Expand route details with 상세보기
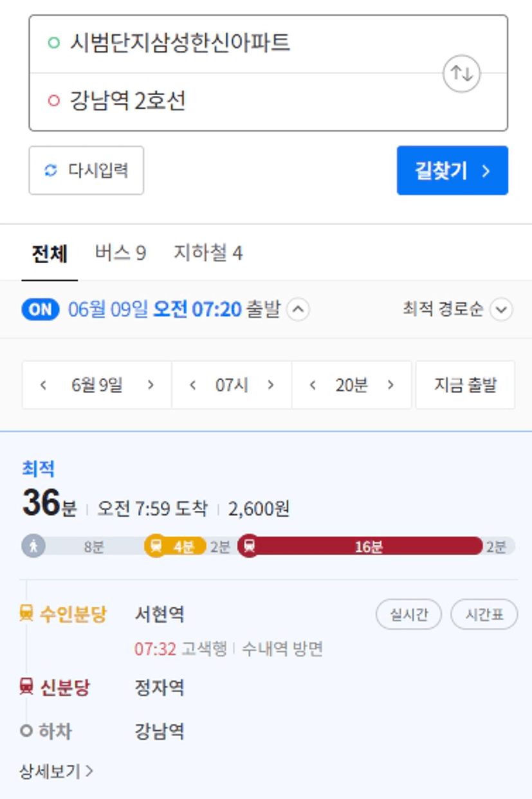 (57, 771)
